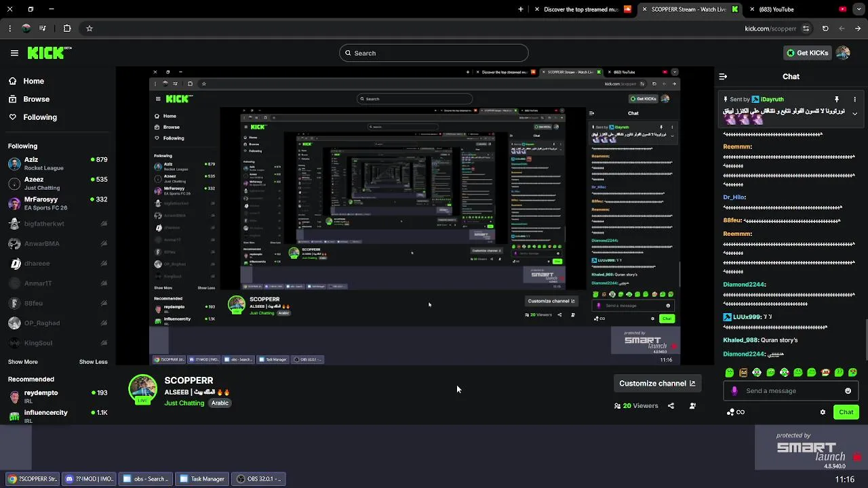Open dhareee channel in Following list
The width and height of the screenshot is (868, 488).
click(58, 264)
